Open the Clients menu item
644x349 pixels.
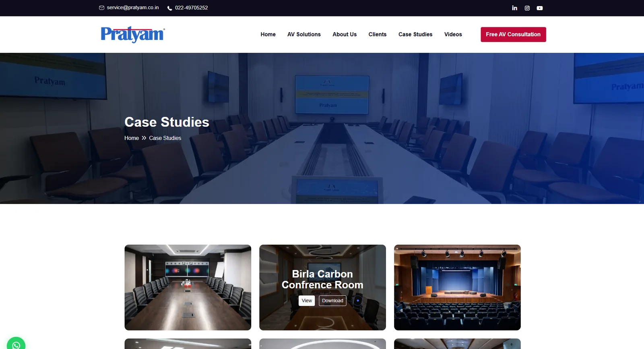378,34
